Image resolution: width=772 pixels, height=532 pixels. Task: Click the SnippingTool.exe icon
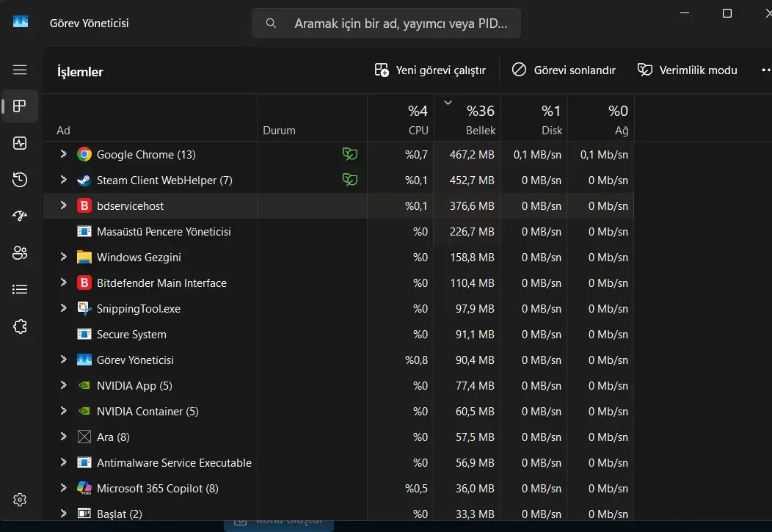[84, 309]
